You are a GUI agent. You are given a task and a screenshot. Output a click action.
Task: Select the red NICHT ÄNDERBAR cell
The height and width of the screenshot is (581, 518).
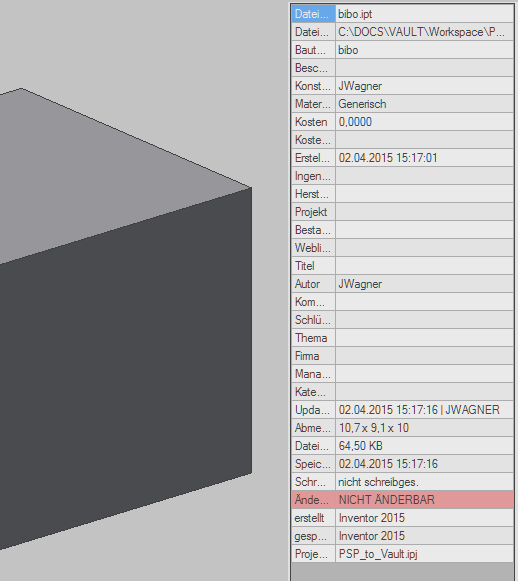click(424, 499)
